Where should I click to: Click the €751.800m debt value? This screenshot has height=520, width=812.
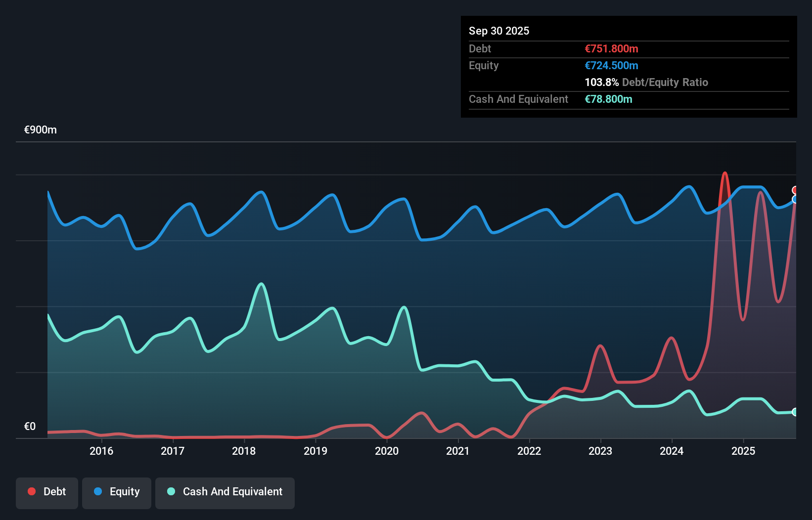612,48
